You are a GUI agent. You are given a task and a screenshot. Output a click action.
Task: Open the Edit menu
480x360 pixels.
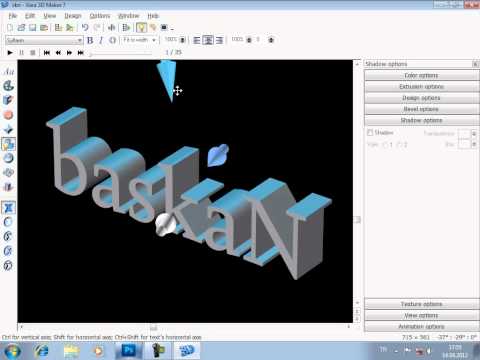tap(30, 16)
